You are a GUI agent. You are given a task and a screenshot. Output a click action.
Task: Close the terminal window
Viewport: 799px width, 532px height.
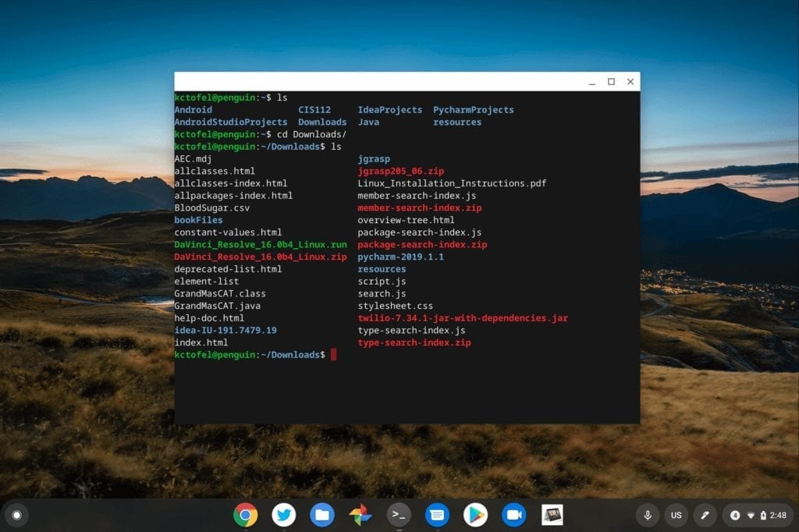[630, 82]
